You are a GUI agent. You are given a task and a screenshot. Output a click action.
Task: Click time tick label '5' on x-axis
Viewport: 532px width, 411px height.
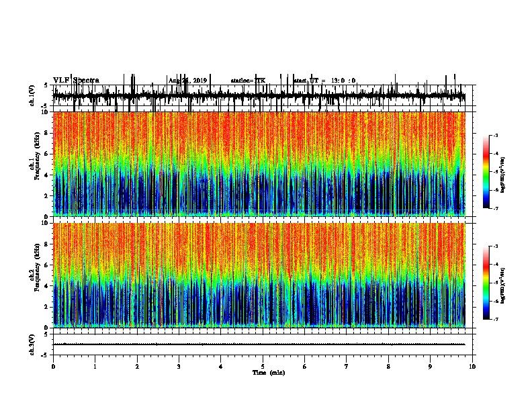click(263, 367)
